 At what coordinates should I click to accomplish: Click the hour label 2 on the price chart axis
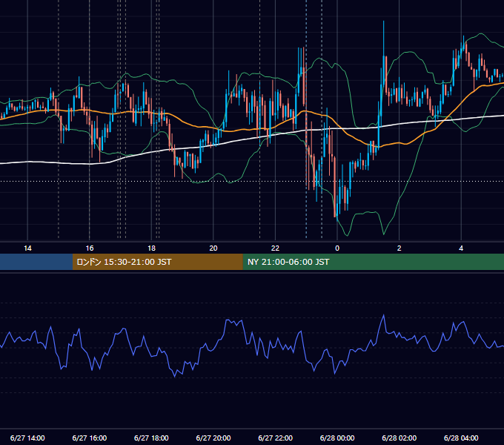pyautogui.click(x=399, y=248)
